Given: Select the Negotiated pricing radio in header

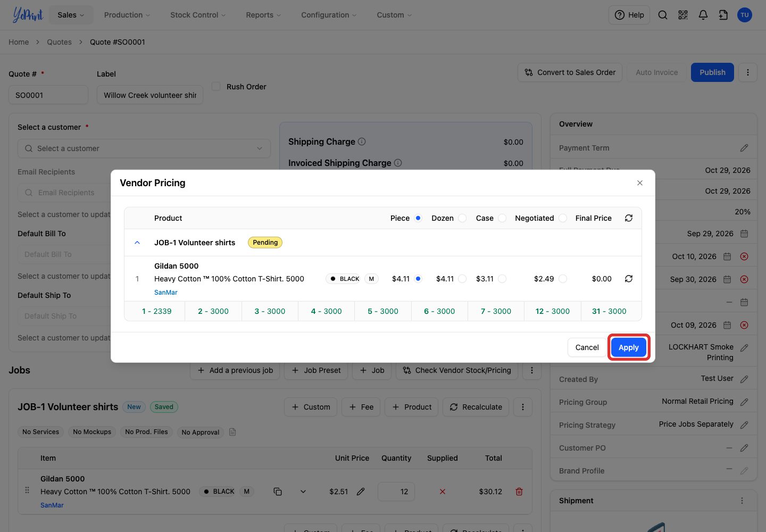Looking at the screenshot, I should 563,218.
